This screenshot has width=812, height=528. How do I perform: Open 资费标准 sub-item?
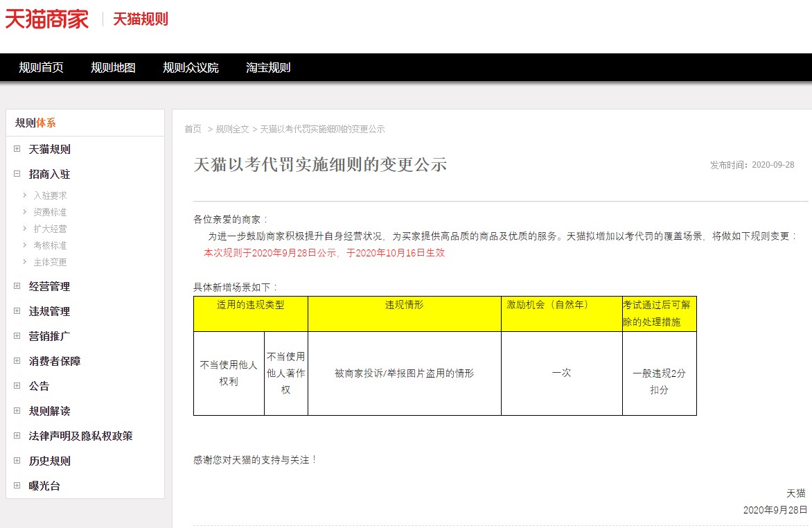tap(51, 212)
